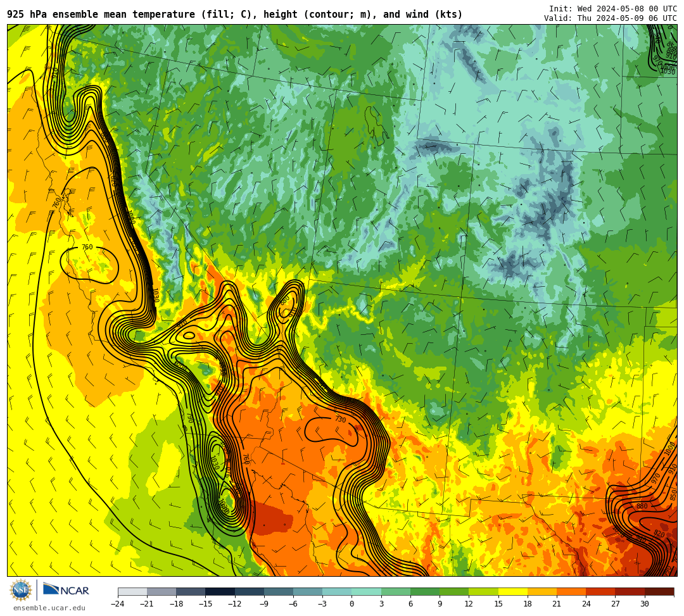The image size is (684, 616).
Task: Select the lime 12 to 15 colorbar swatch
Action: [484, 591]
